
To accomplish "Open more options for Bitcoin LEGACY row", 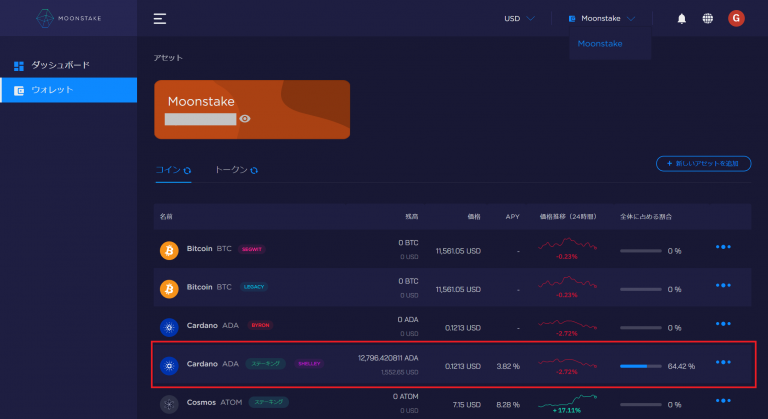I will pyautogui.click(x=723, y=285).
